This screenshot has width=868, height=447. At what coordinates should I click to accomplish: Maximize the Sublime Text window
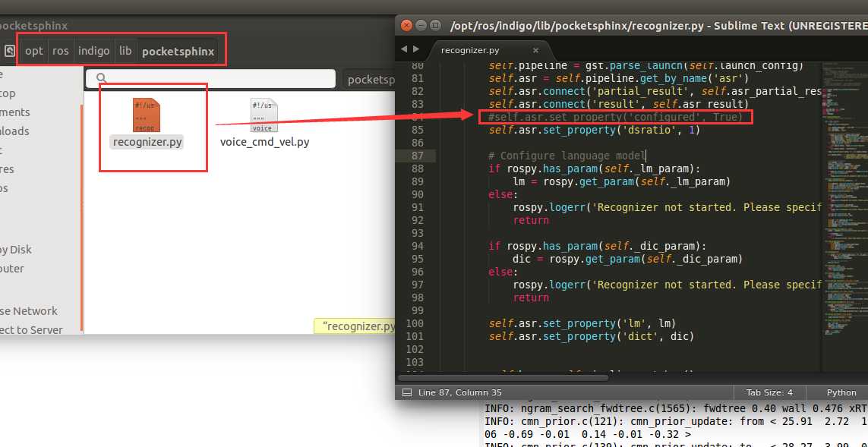click(x=436, y=26)
